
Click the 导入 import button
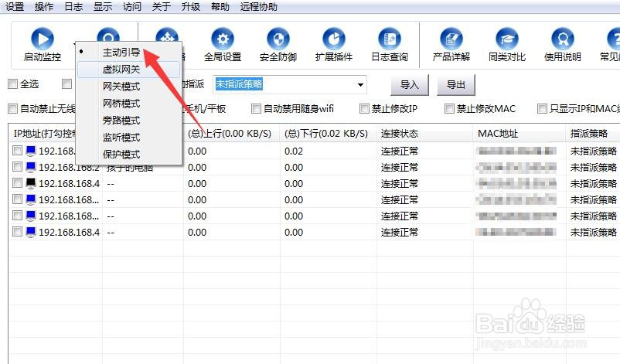(x=409, y=84)
